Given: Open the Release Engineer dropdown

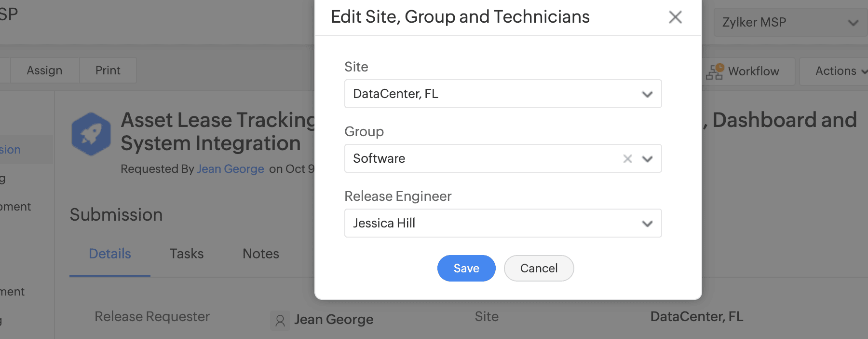Looking at the screenshot, I should [x=503, y=223].
